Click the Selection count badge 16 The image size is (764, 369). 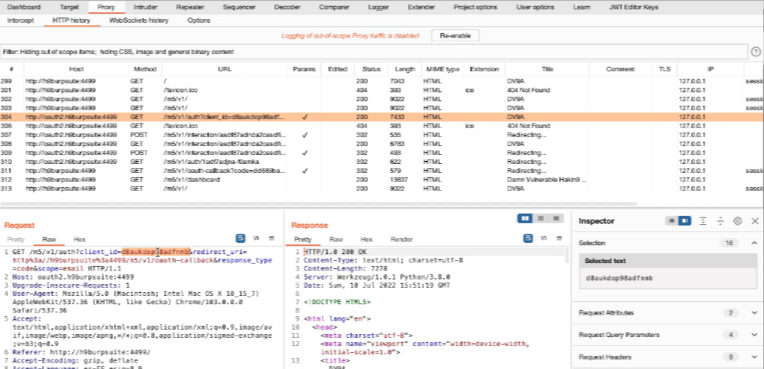pyautogui.click(x=729, y=243)
